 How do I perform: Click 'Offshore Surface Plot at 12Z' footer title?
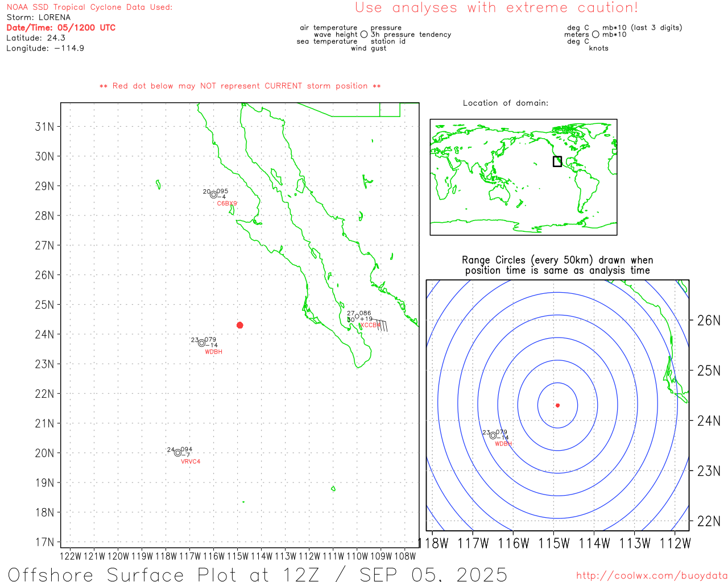pos(163,574)
